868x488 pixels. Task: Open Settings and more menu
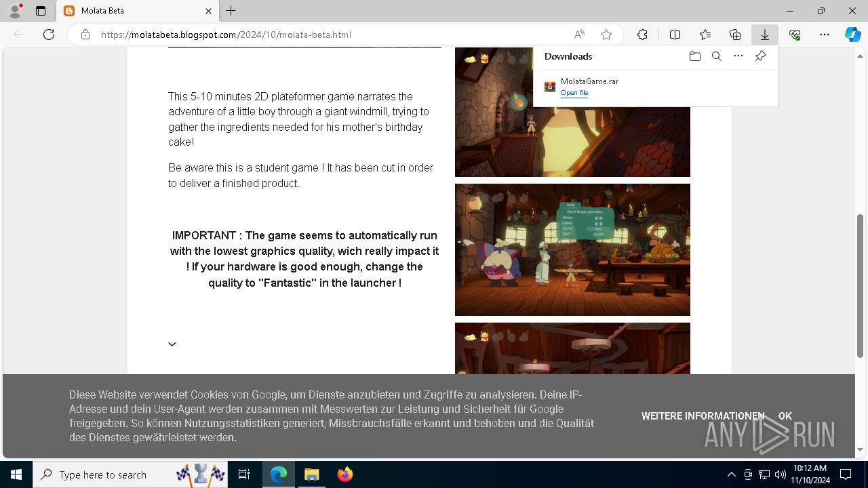point(825,35)
